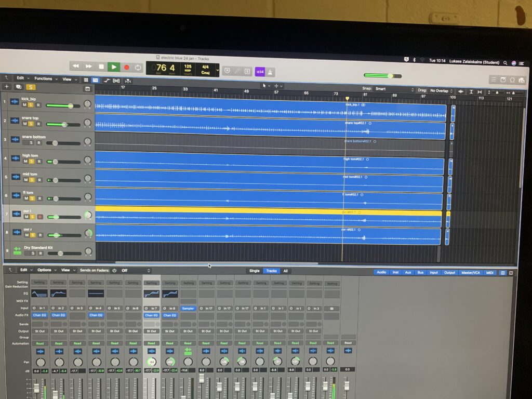Toggle the Flex show/hide button
Screen dimensions: 532x399
pos(116,81)
